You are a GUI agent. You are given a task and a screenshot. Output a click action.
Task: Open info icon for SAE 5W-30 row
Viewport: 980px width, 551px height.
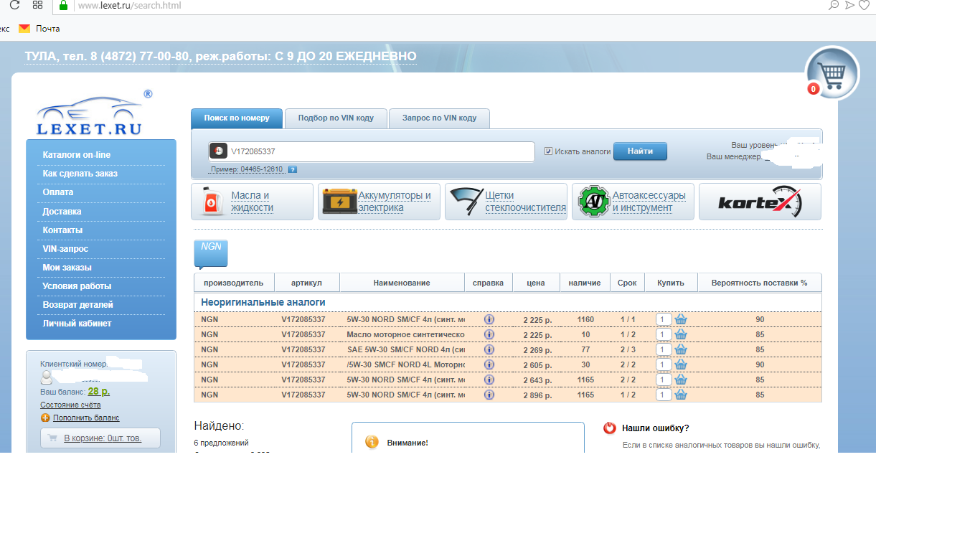[489, 349]
